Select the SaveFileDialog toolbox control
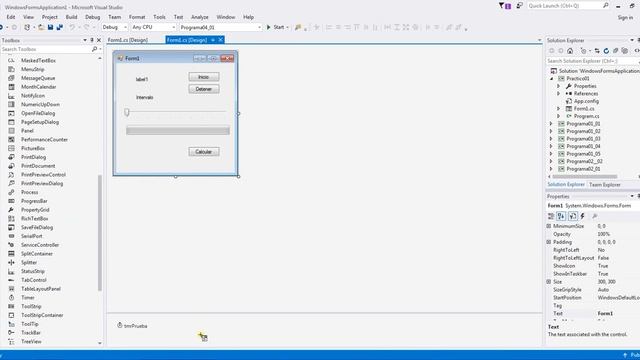This screenshot has width=640, height=360. (37, 227)
